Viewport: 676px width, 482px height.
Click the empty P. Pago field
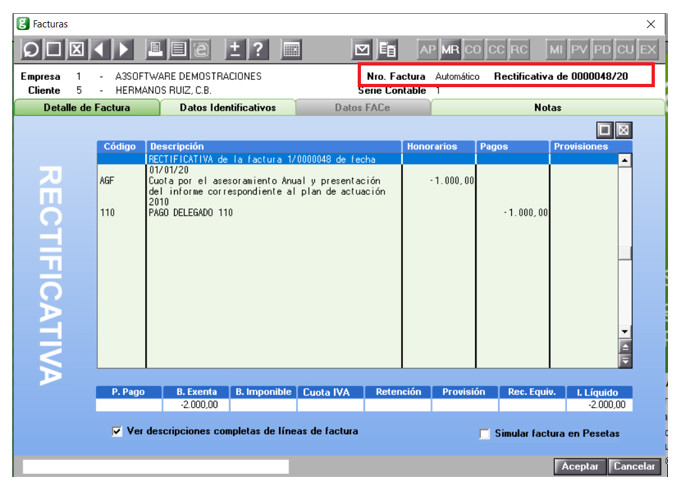click(128, 405)
